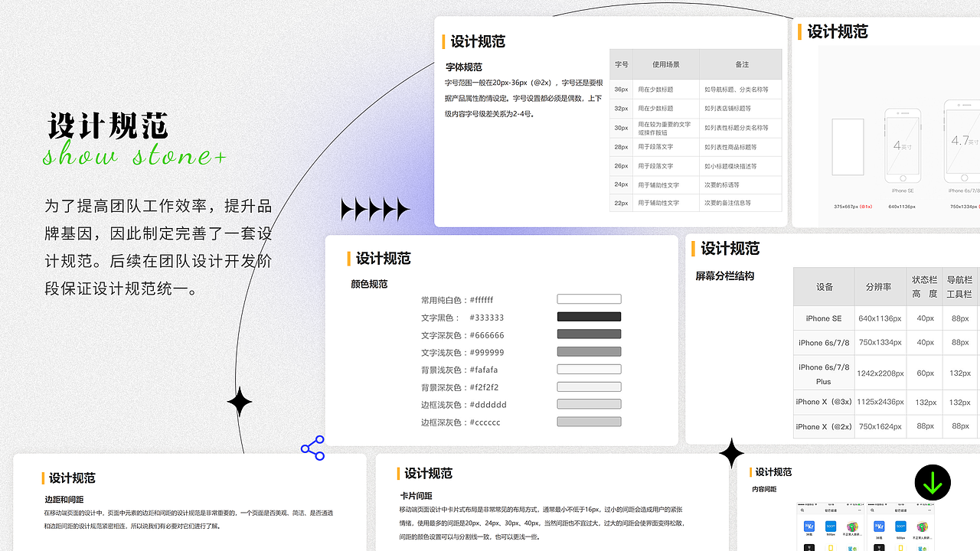The width and height of the screenshot is (980, 551).
Task: Click the green download arrow icon
Action: coord(933,484)
